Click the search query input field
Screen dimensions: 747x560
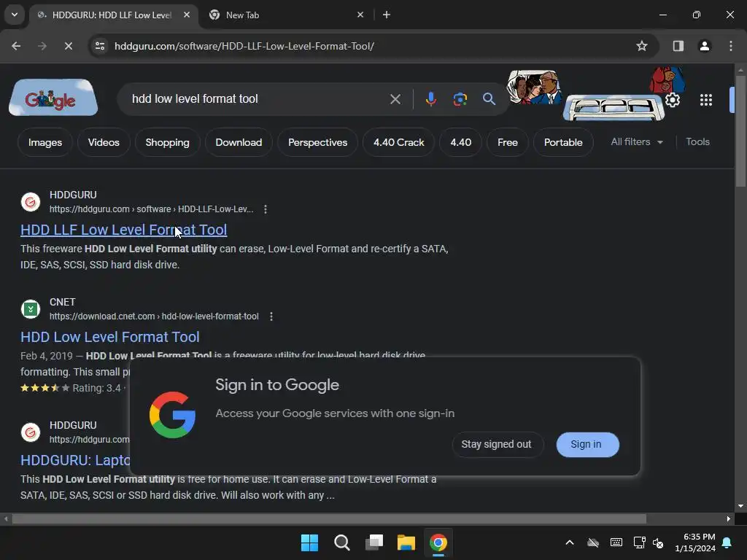[258, 99]
